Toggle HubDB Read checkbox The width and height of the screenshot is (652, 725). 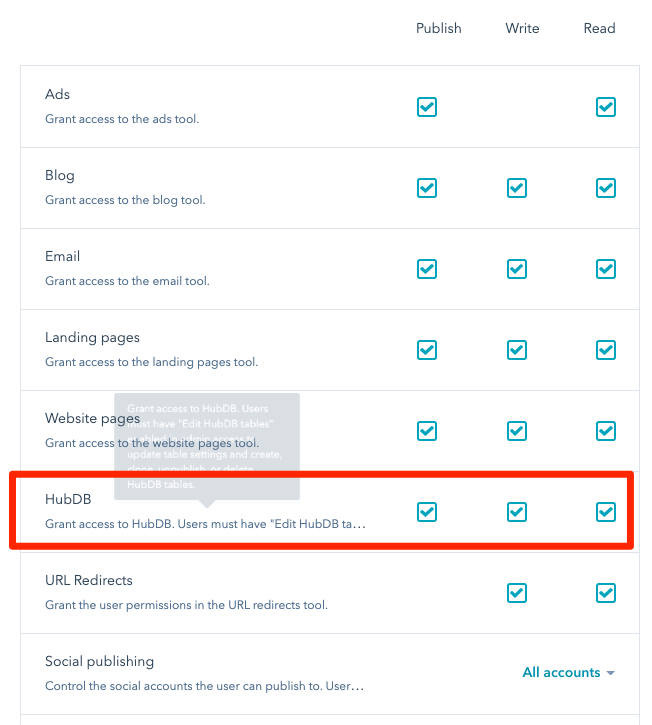[605, 512]
